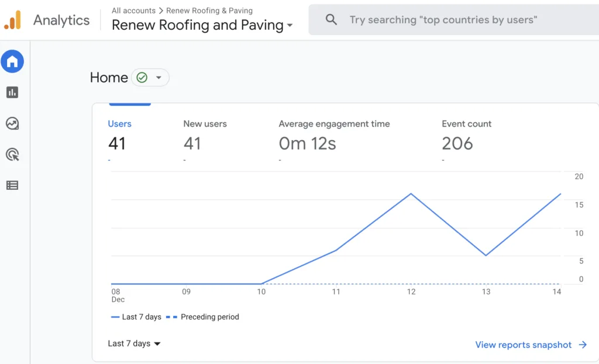This screenshot has width=599, height=364.
Task: Open the View reports snapshot link
Action: (531, 345)
